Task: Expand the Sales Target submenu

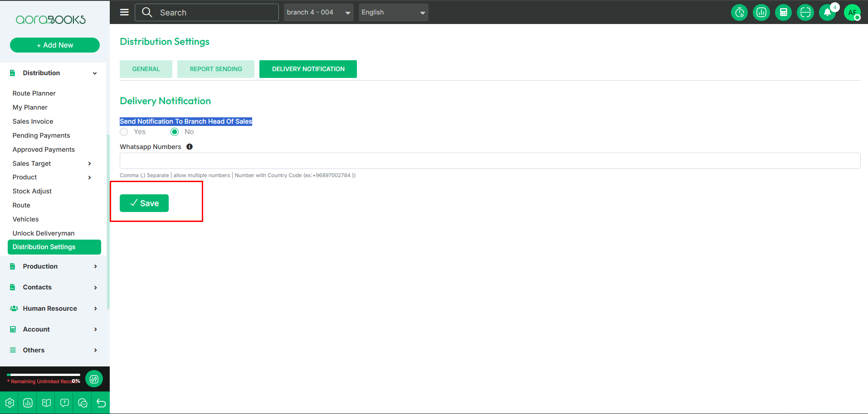Action: [x=89, y=164]
